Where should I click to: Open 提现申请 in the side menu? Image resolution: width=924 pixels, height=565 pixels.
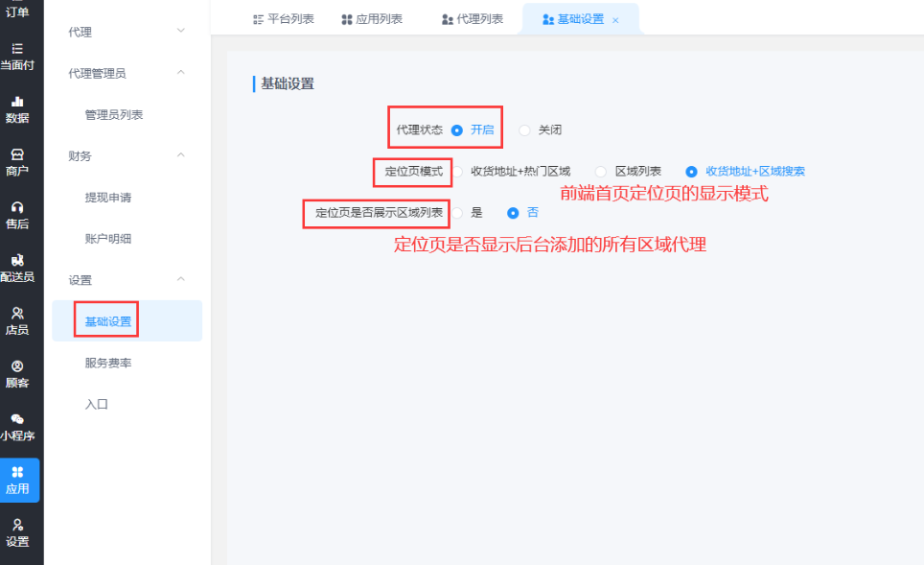click(108, 198)
